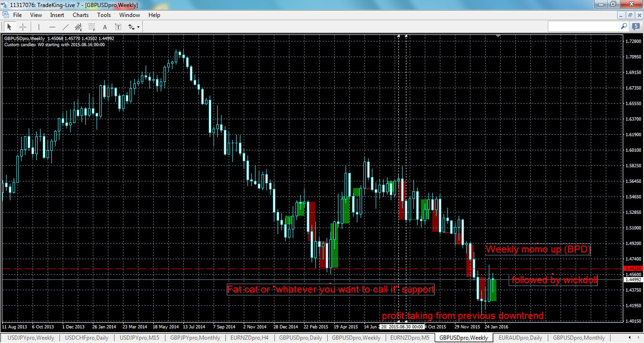
Task: Choose the vertical line drawing tool
Action: pos(39,27)
